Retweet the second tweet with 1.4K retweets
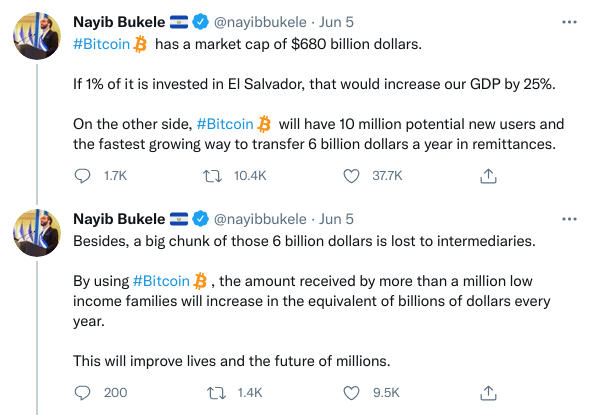 pyautogui.click(x=216, y=393)
